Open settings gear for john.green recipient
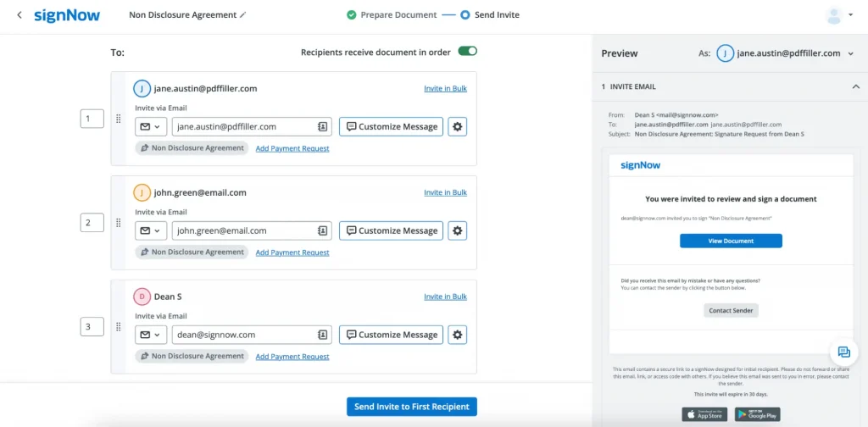The width and height of the screenshot is (868, 427). pyautogui.click(x=458, y=230)
